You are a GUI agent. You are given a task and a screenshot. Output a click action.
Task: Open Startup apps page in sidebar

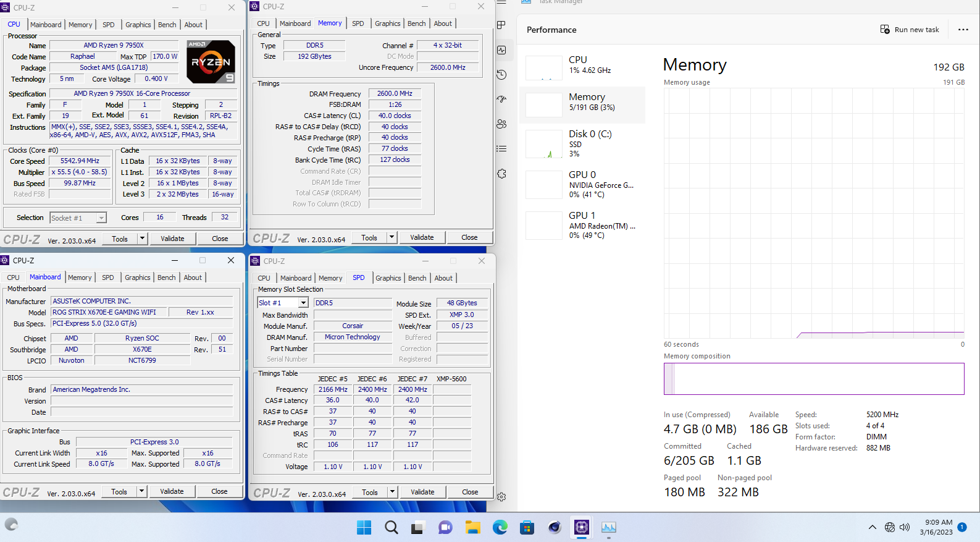point(501,99)
